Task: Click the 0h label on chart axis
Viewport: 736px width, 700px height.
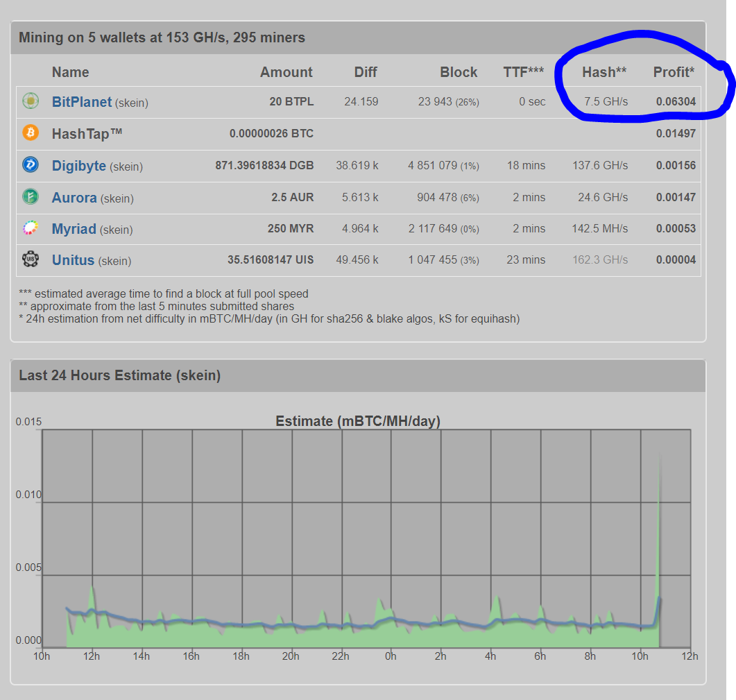Action: point(391,656)
